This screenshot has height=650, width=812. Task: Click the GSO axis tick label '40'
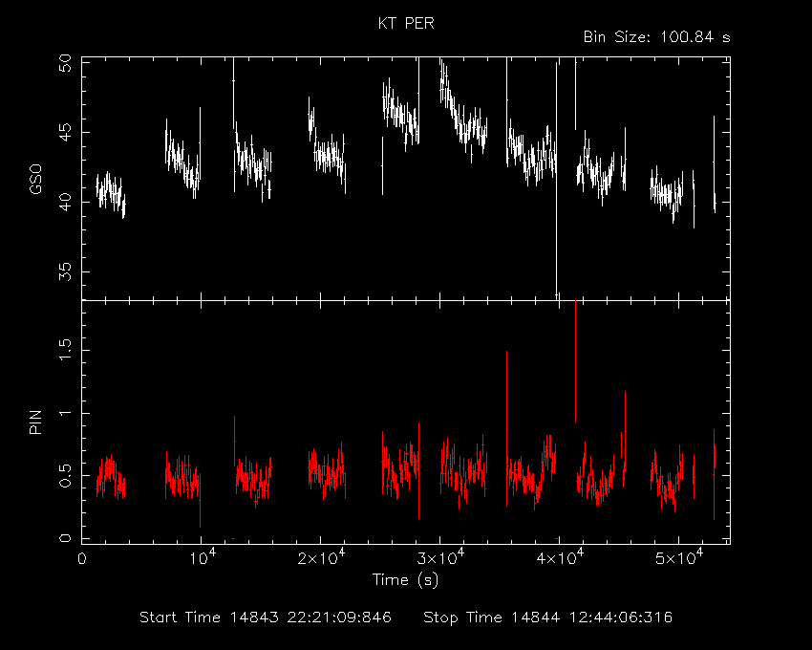pyautogui.click(x=65, y=202)
